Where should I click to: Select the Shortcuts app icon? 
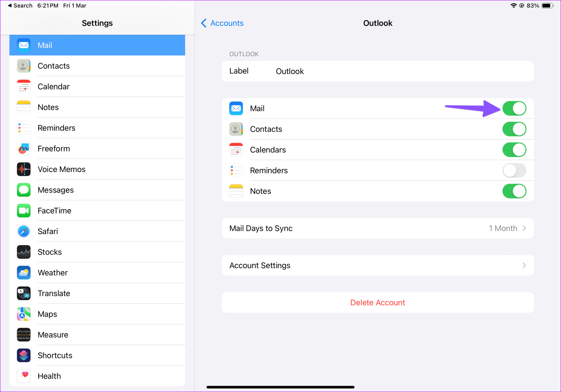pos(24,355)
